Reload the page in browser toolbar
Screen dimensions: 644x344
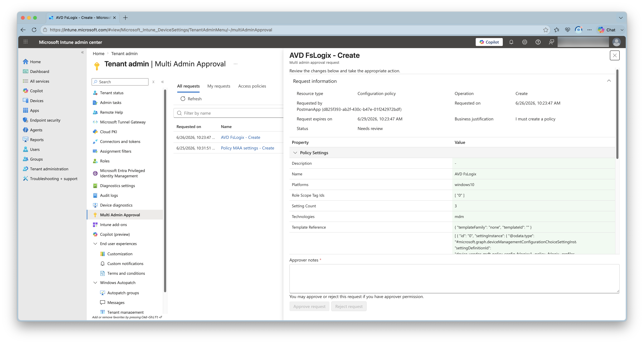point(34,30)
